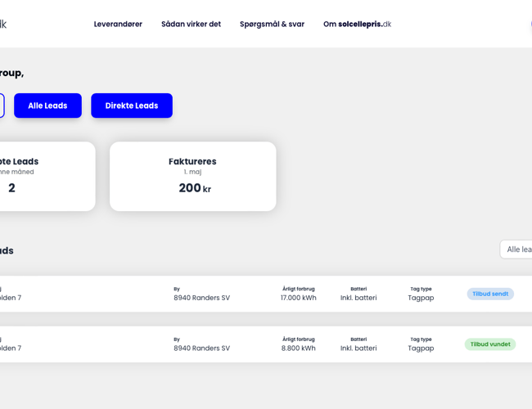Select the 17.000 kWh consumption value
Image resolution: width=532 pixels, height=409 pixels.
click(298, 298)
